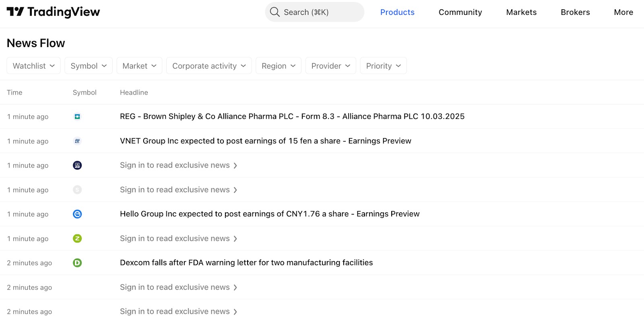Click the VNET Group symbol icon
Viewport: 644px width, 321px height.
[x=77, y=141]
